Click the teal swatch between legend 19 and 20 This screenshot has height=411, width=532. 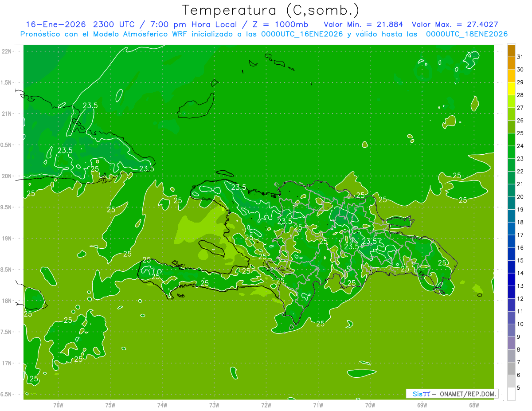point(511,203)
